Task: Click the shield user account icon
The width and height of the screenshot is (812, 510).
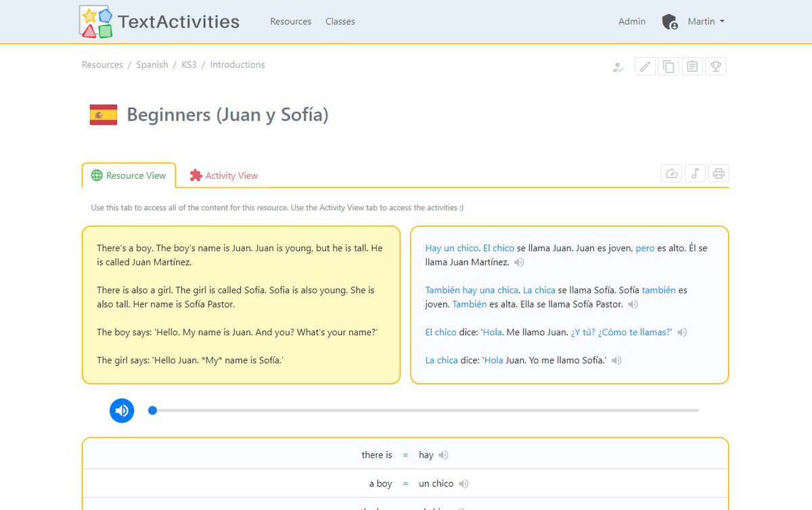Action: (670, 22)
